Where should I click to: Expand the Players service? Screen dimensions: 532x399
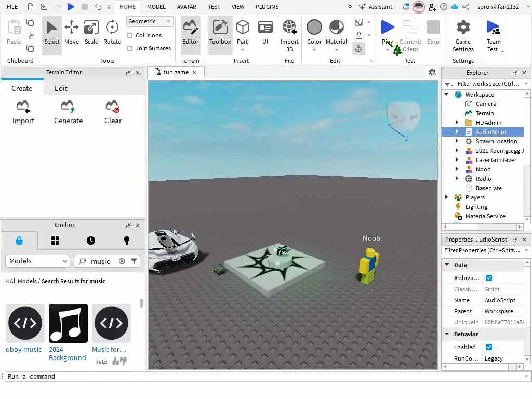pyautogui.click(x=446, y=197)
